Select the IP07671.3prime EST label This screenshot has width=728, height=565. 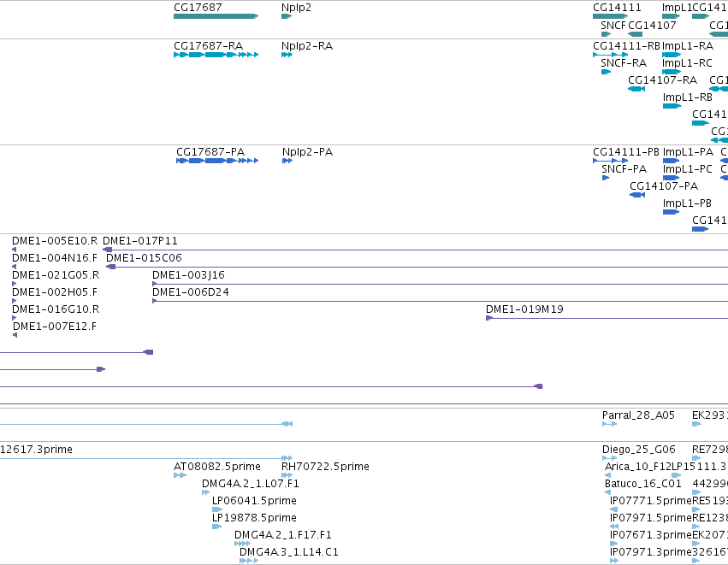651,536
